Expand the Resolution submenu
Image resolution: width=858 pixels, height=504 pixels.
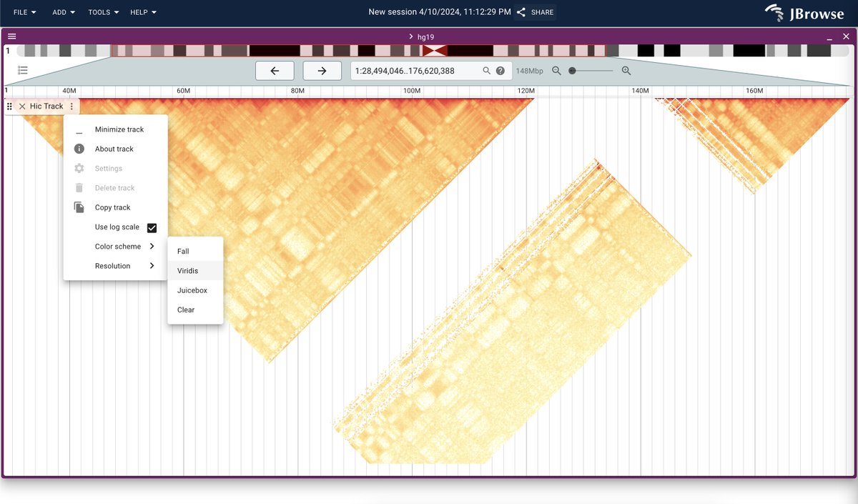pyautogui.click(x=112, y=265)
